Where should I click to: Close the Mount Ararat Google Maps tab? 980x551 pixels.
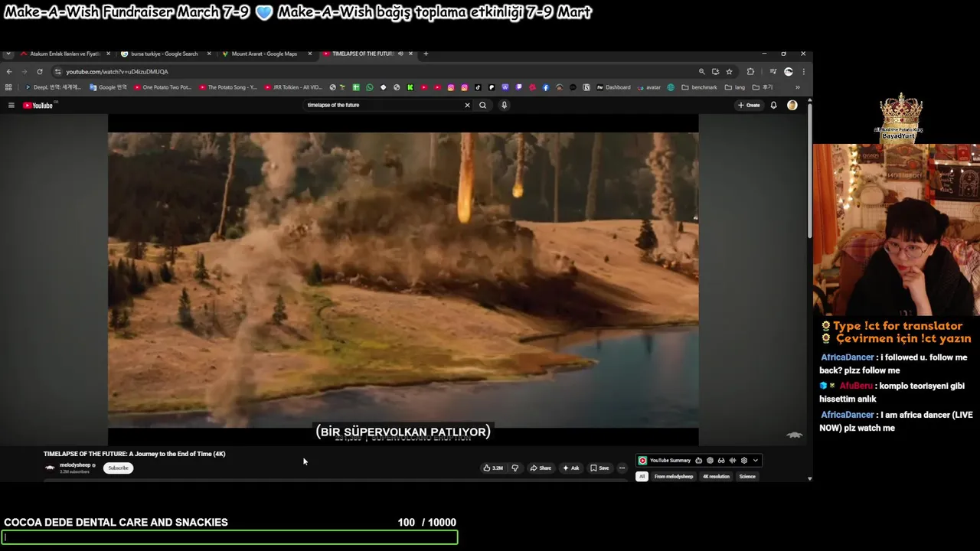310,54
